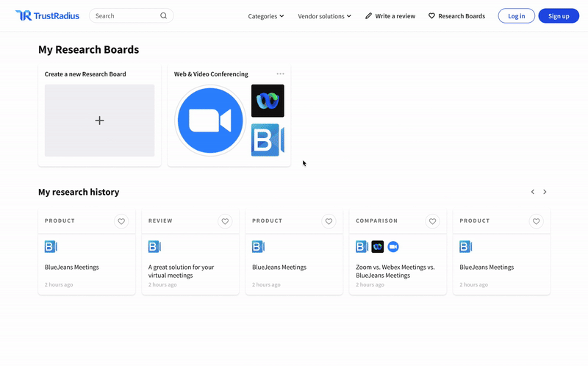Open the Web & Video Conferencing board title

click(211, 74)
